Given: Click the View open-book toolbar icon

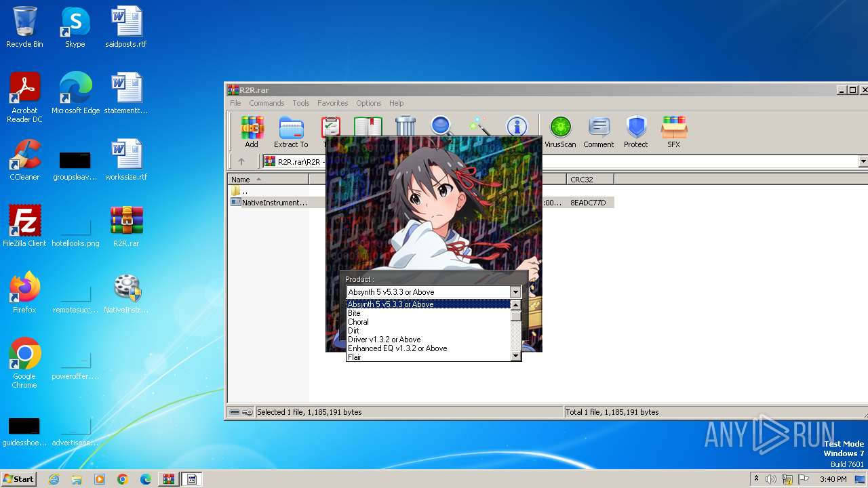Looking at the screenshot, I should 368,127.
